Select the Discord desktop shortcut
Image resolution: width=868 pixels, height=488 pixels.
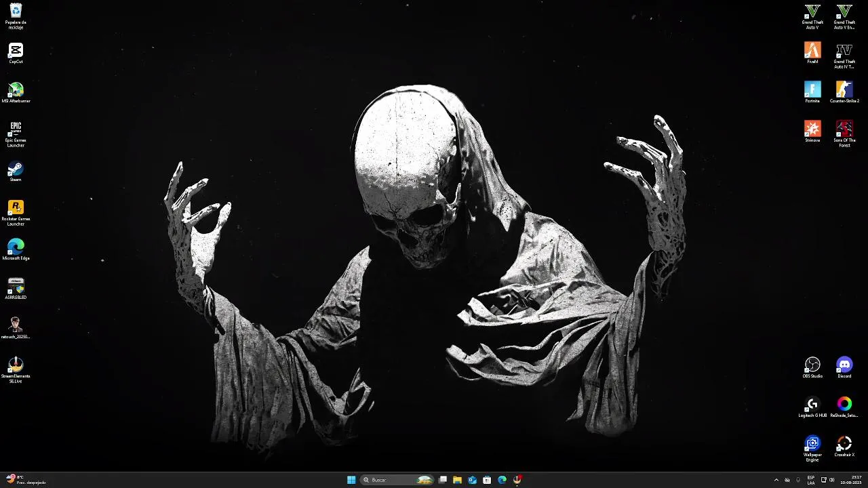[x=844, y=368]
